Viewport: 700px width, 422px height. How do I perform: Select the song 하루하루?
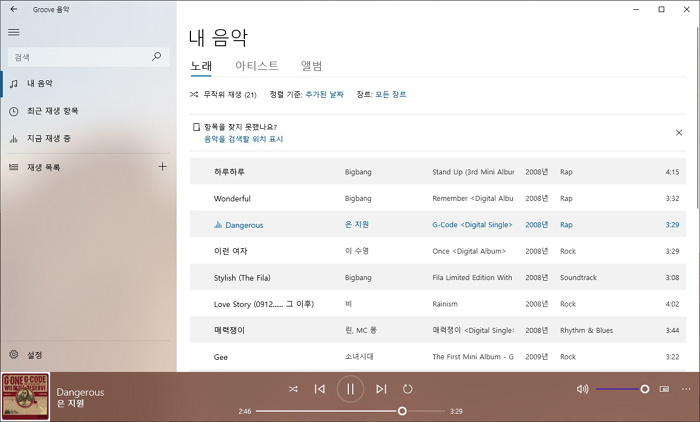click(438, 171)
